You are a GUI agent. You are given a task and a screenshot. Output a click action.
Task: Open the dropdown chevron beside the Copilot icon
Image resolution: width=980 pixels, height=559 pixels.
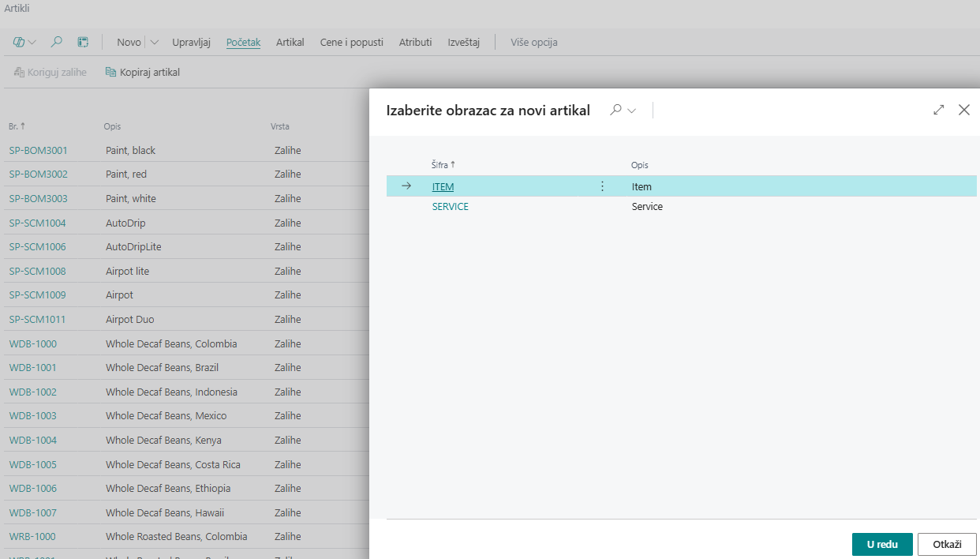[x=32, y=43]
